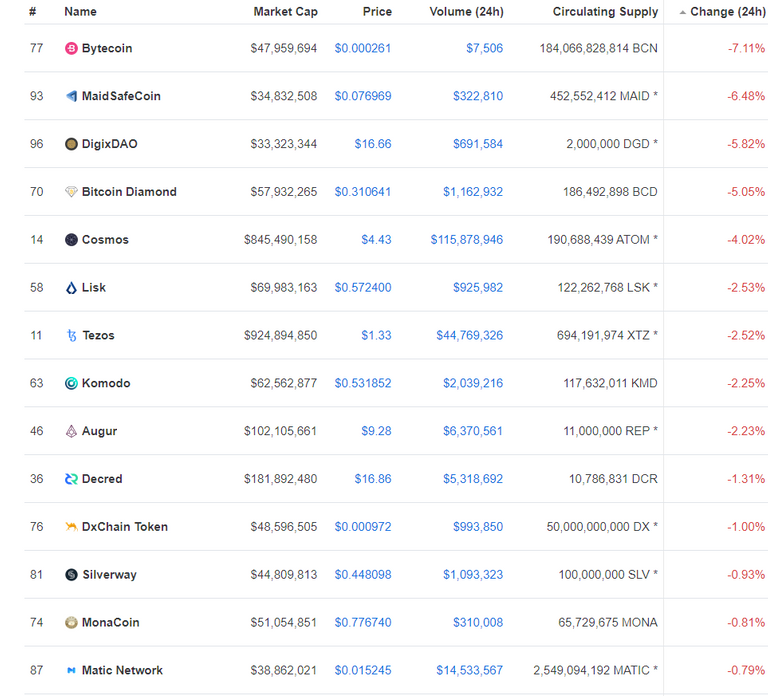This screenshot has width=768, height=696.
Task: Open the Tezos name link
Action: 98,336
